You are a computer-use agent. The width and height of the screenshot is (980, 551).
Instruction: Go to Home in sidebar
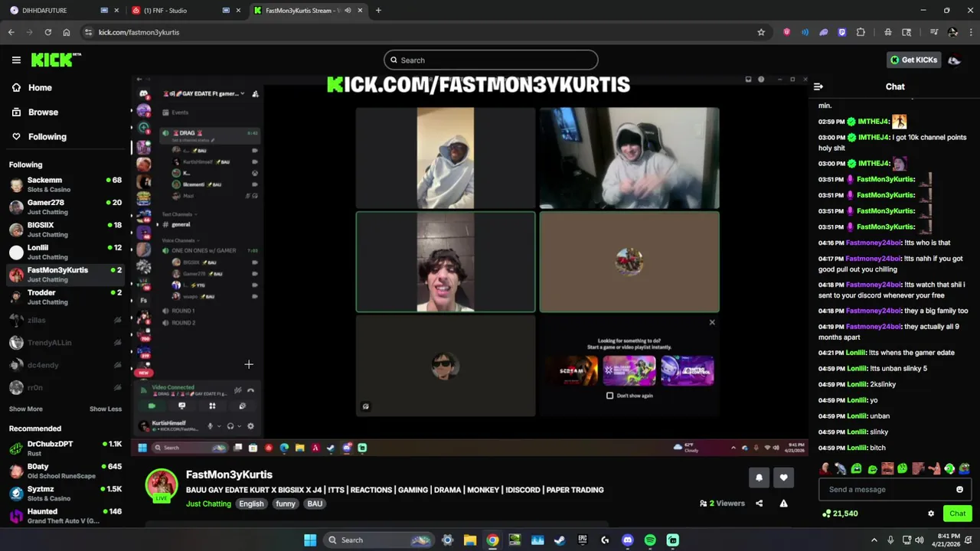pyautogui.click(x=32, y=87)
